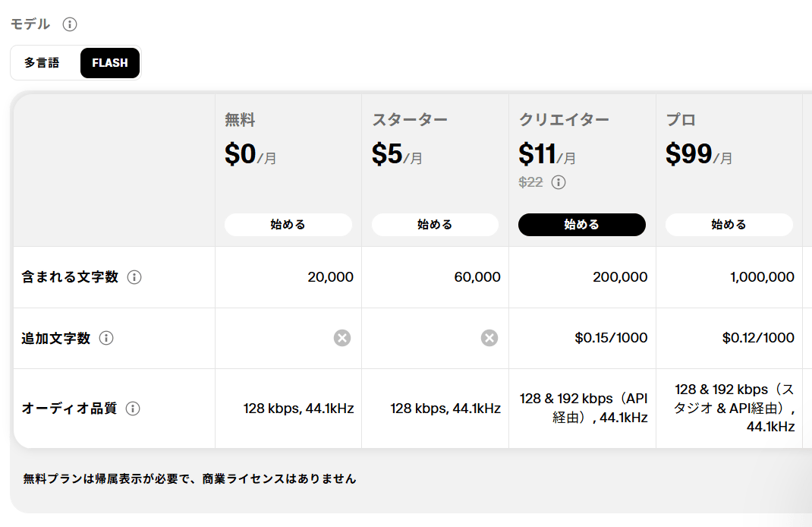
Task: Click info icon next to 追加文字数
Action: 106,338
